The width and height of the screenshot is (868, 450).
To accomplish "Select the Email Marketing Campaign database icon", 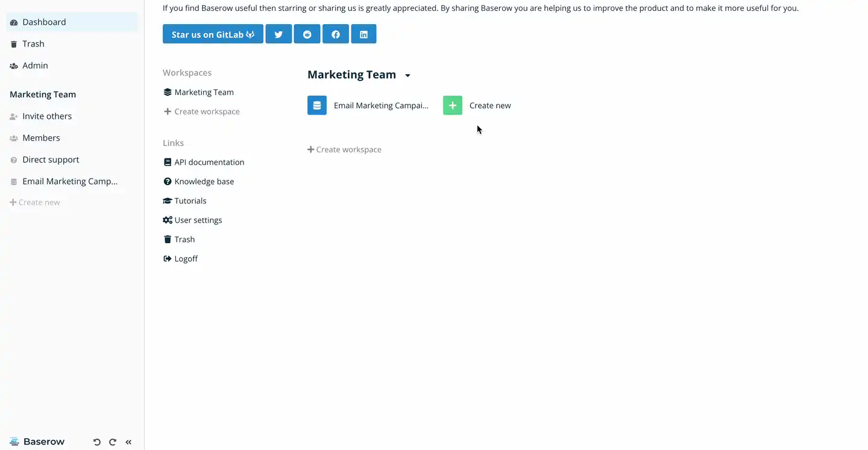I will pyautogui.click(x=317, y=105).
